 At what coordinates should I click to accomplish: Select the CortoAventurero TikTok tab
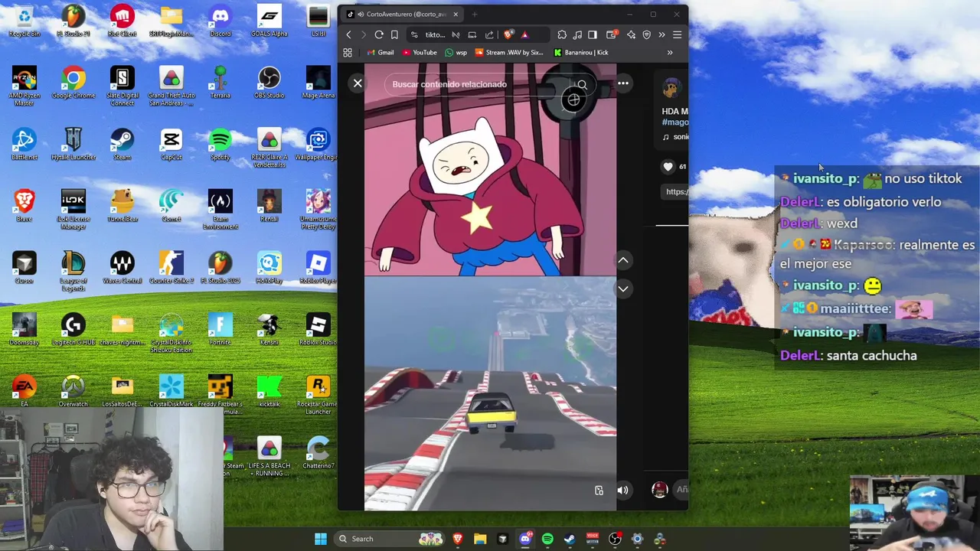403,14
